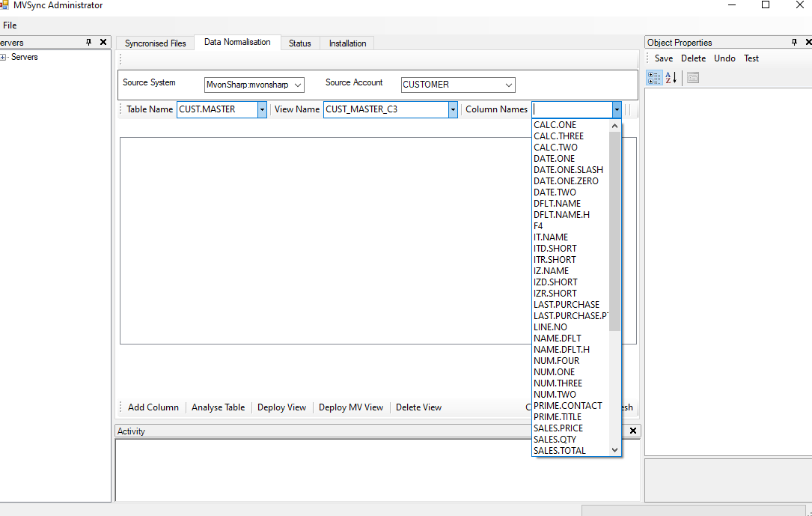Screen dimensions: 812x516
Task: Select SALES.QTY from the column list
Action: coord(571,440)
